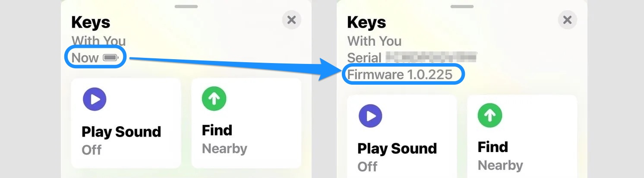The image size is (644, 178).
Task: Click the Keys title above the Now status
Action: click(x=91, y=22)
